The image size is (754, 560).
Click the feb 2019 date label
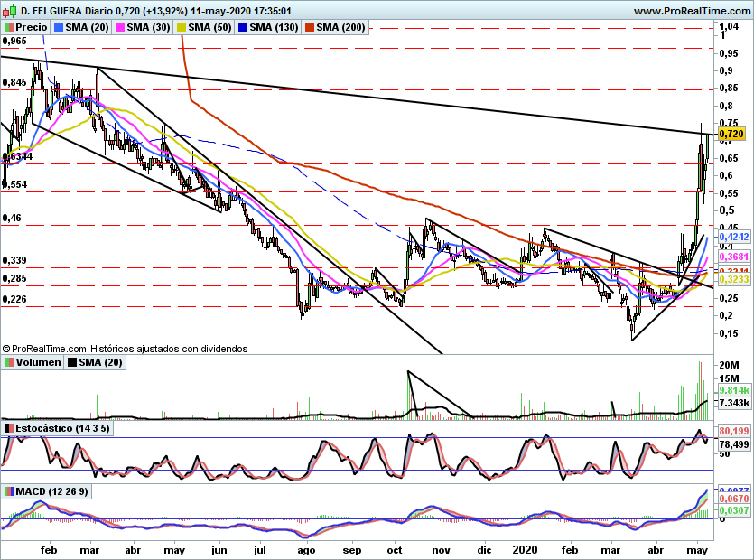[x=49, y=550]
